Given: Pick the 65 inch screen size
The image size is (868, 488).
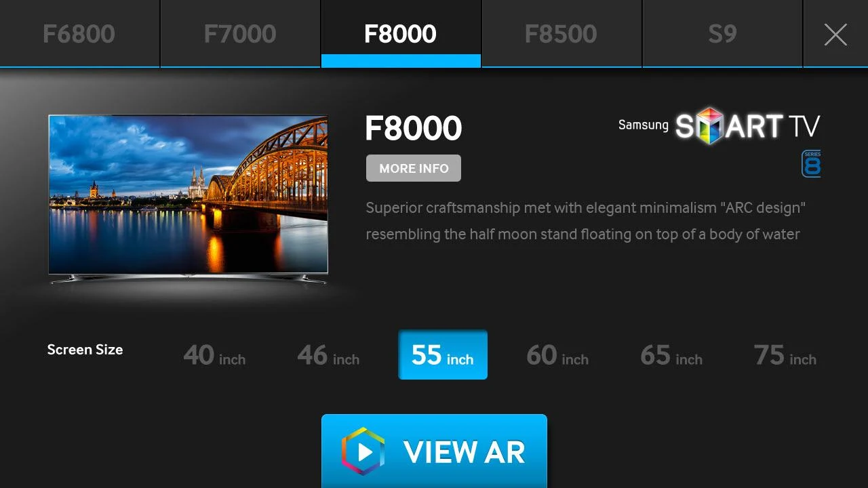Looking at the screenshot, I should click(x=671, y=355).
